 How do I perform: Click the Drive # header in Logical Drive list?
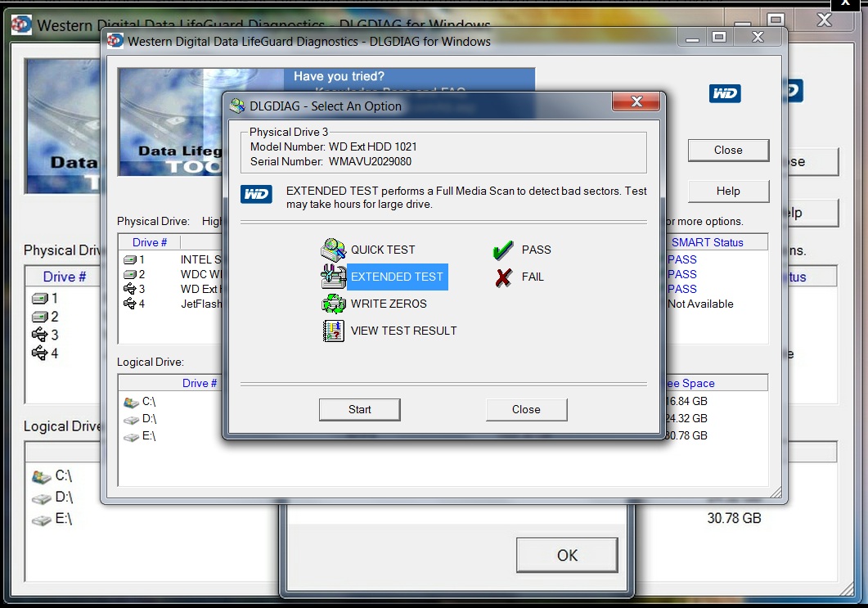(200, 383)
